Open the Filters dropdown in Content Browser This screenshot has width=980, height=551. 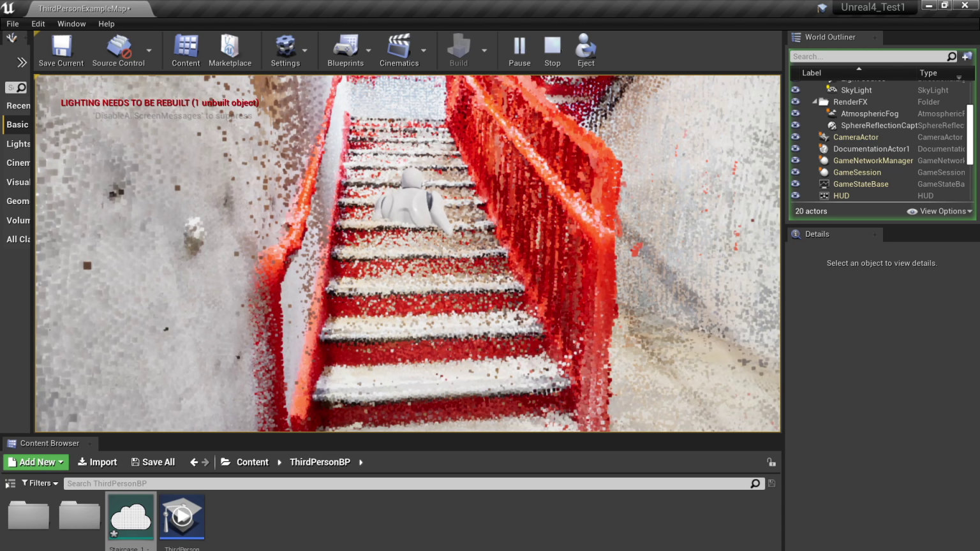coord(40,483)
